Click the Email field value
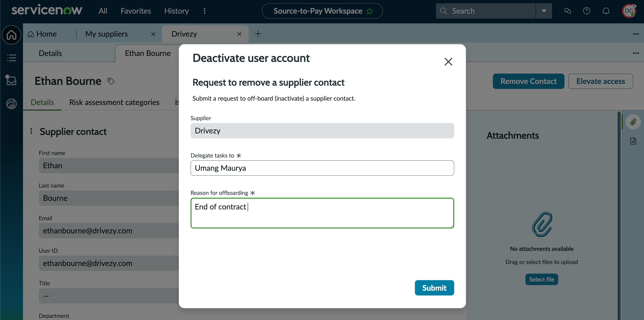Screen dimensions: 644x320 click(x=109, y=231)
